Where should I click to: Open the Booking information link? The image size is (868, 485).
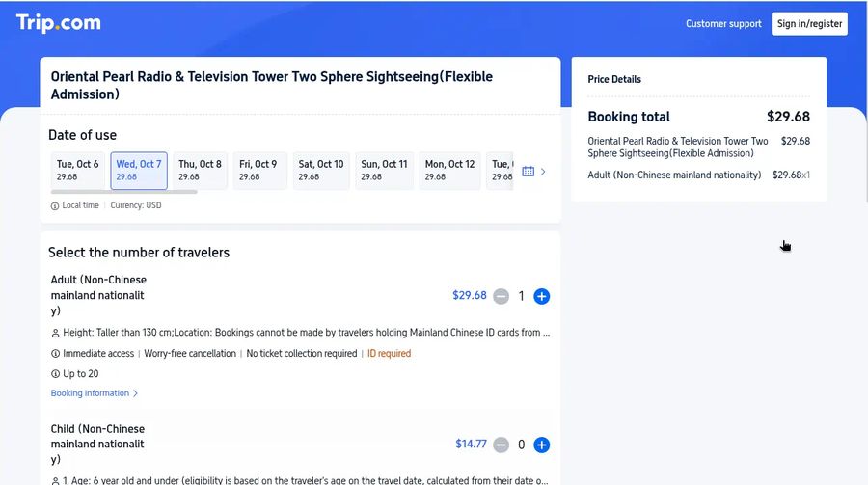click(95, 393)
